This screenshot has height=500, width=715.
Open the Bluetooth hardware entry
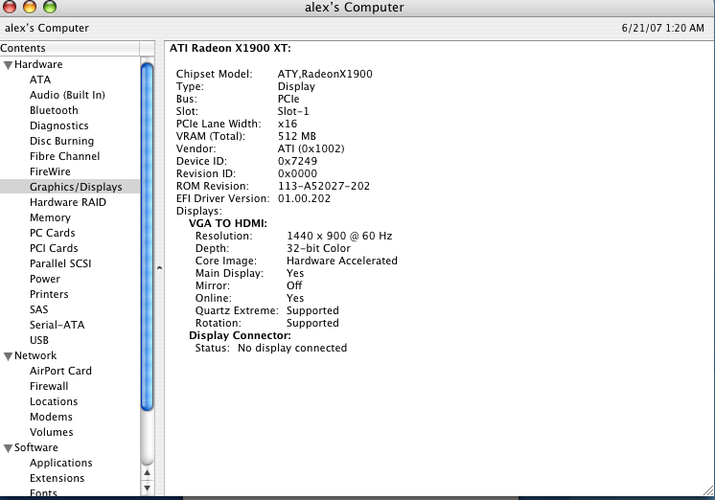tap(54, 110)
